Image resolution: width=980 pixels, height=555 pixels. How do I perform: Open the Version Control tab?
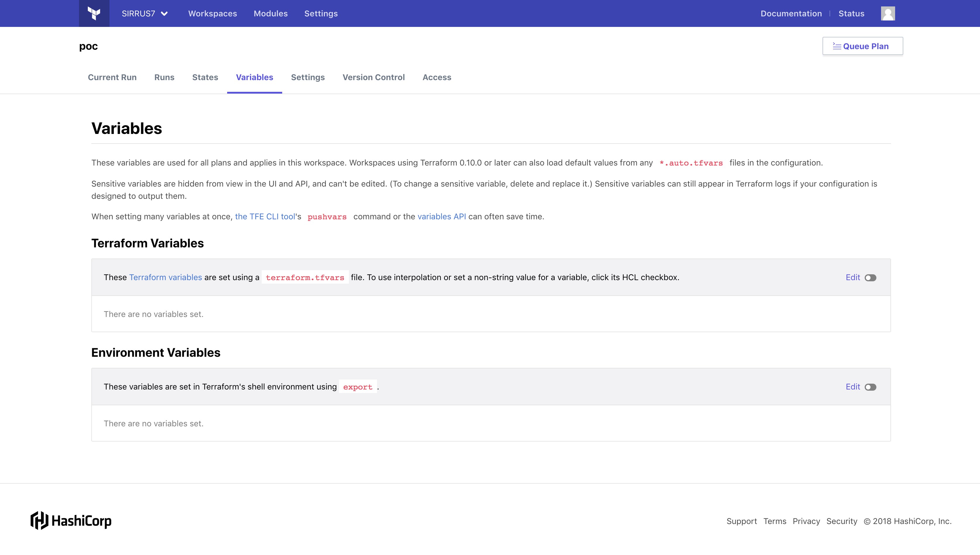coord(374,77)
